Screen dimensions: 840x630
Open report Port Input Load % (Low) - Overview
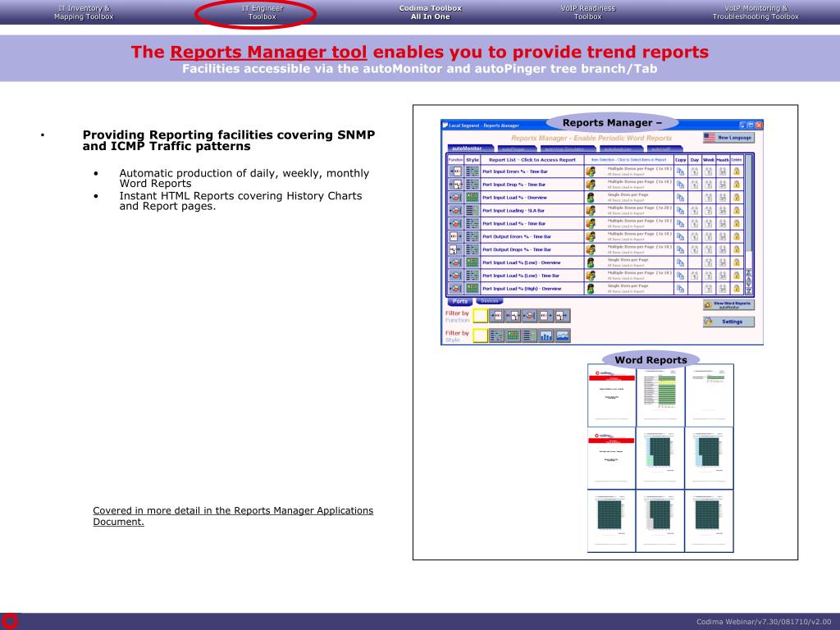tap(521, 262)
